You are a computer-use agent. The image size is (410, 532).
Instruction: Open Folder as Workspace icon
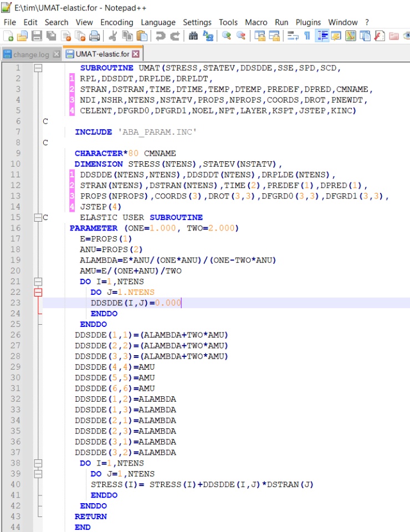(394, 35)
